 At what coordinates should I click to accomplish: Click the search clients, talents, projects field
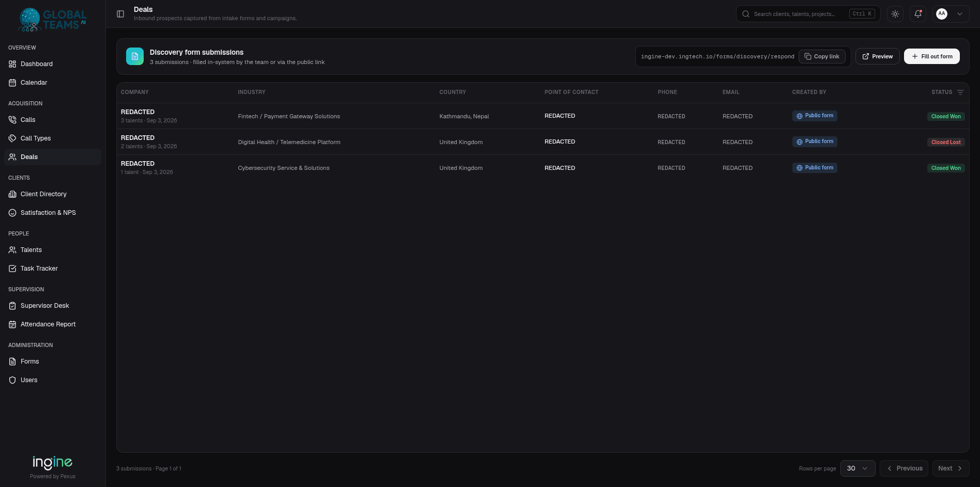(808, 14)
